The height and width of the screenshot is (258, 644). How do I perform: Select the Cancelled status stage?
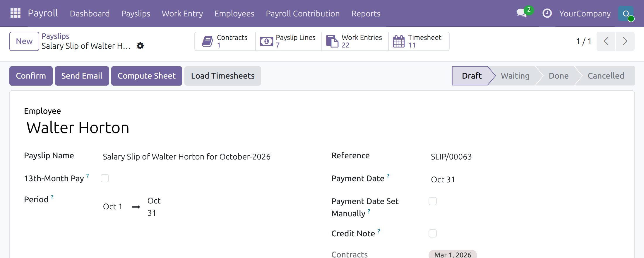tap(606, 76)
